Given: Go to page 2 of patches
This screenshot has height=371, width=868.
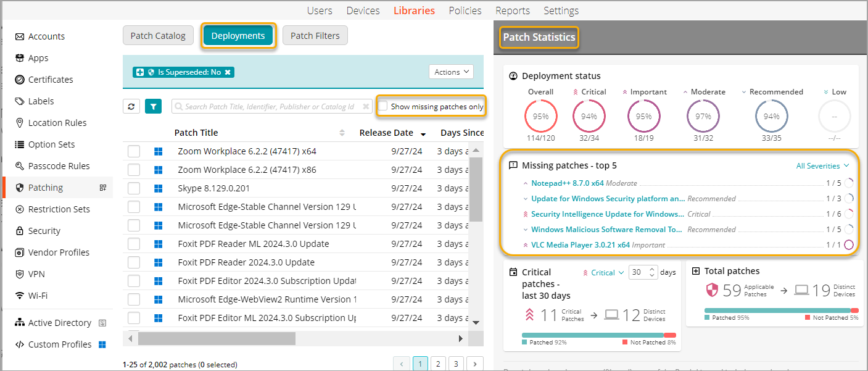Looking at the screenshot, I should click(x=438, y=364).
